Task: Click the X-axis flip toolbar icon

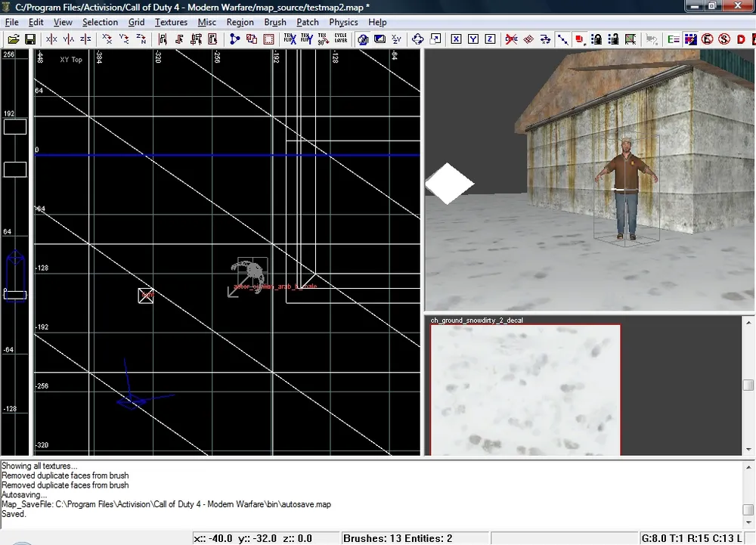Action: [51, 39]
